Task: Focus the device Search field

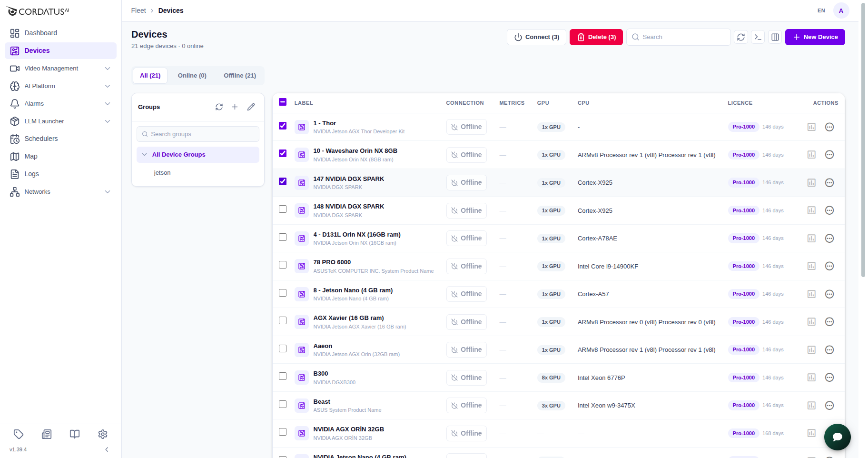Action: (679, 37)
